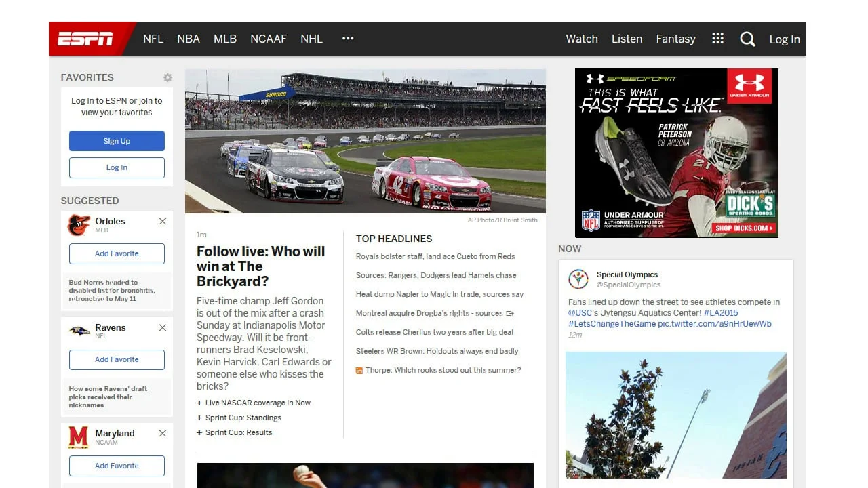
Task: Open Bud Norris disabled list story
Action: point(112,290)
